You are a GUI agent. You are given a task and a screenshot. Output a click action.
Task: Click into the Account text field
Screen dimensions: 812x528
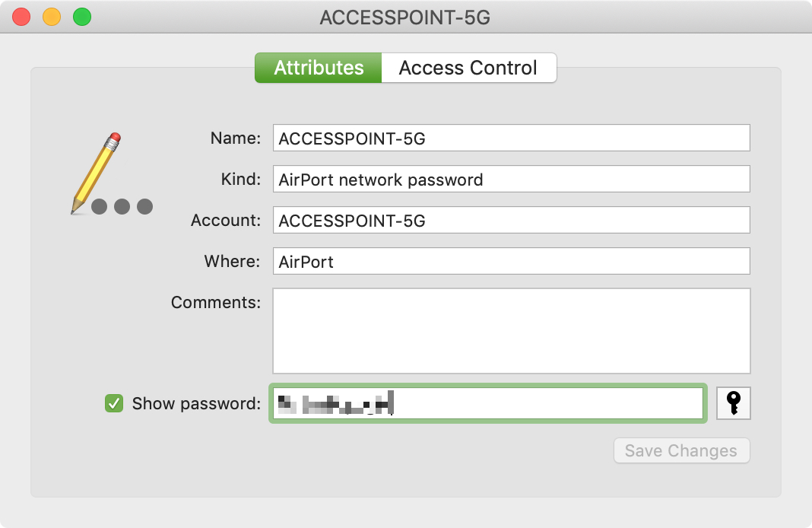click(511, 221)
